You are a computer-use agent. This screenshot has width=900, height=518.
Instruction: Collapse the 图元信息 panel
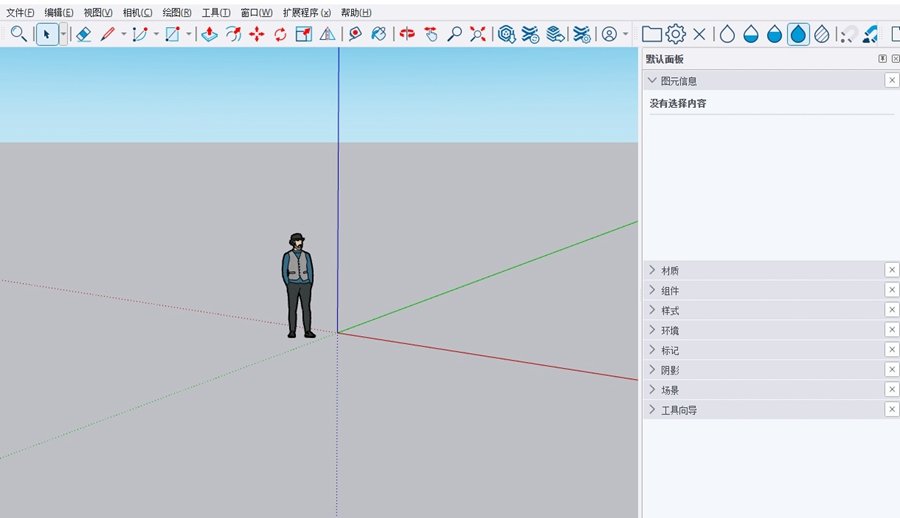coord(652,80)
